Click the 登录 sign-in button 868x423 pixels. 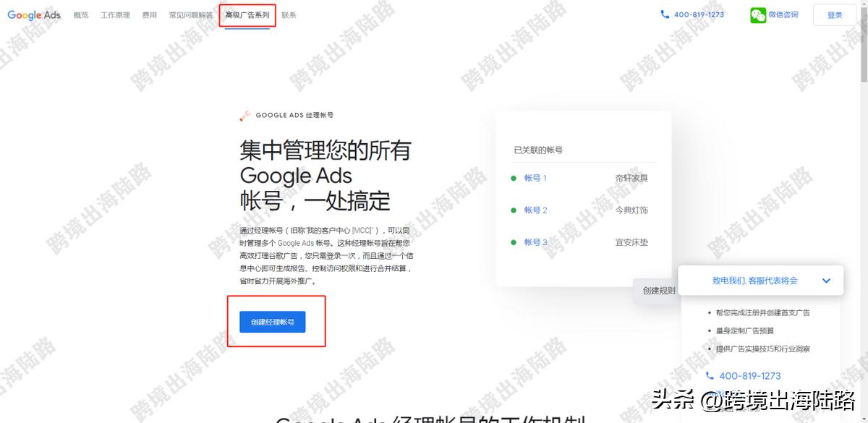point(834,14)
